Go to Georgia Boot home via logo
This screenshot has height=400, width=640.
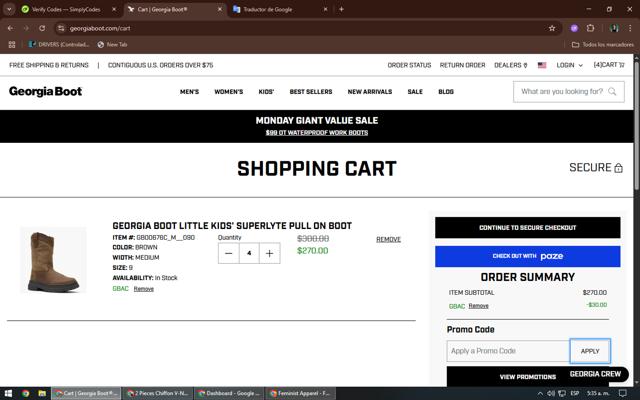click(45, 91)
